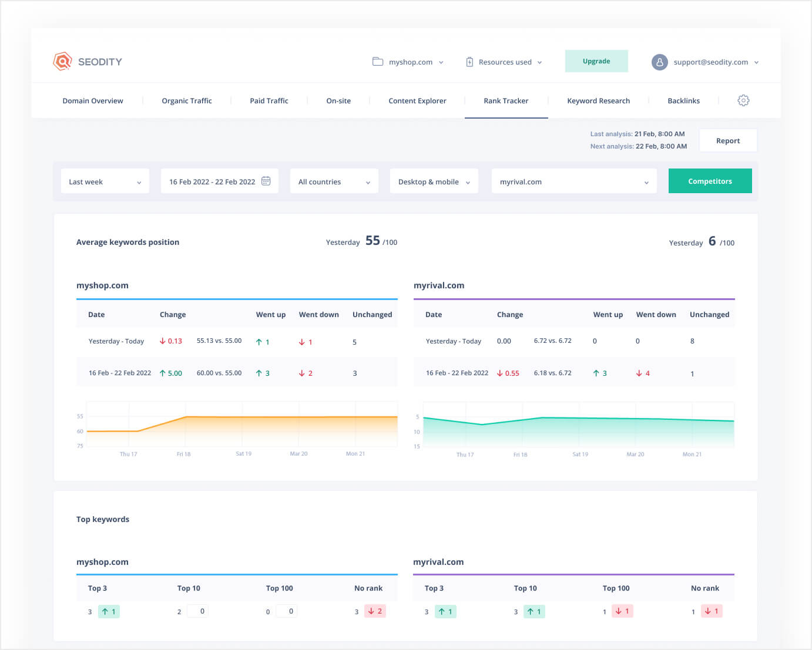Click the Average keywords position heading

tap(127, 242)
